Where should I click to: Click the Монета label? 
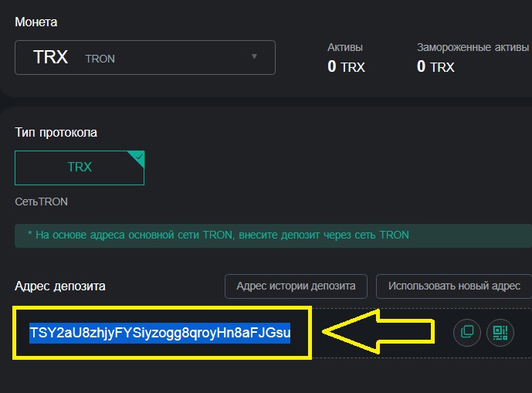(36, 22)
